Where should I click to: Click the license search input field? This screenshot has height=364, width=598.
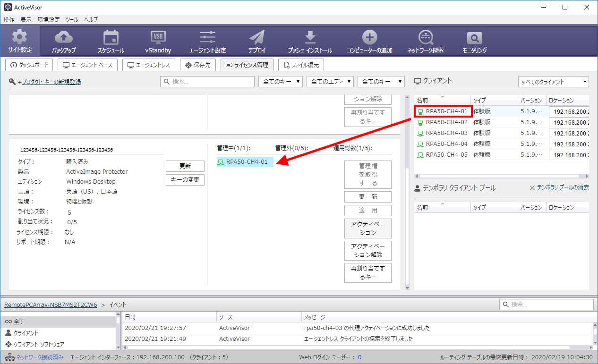[x=207, y=82]
